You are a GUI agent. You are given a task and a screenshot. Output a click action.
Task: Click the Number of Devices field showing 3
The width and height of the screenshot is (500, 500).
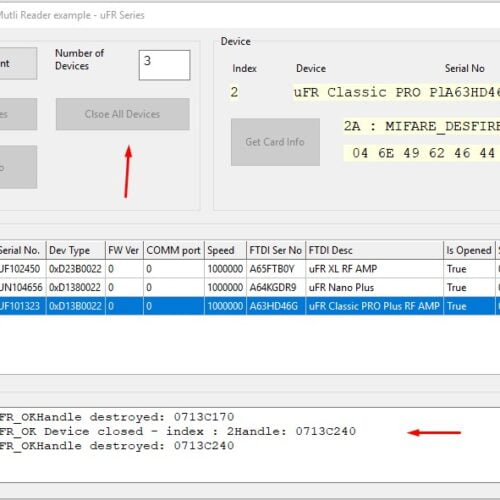[x=165, y=65]
